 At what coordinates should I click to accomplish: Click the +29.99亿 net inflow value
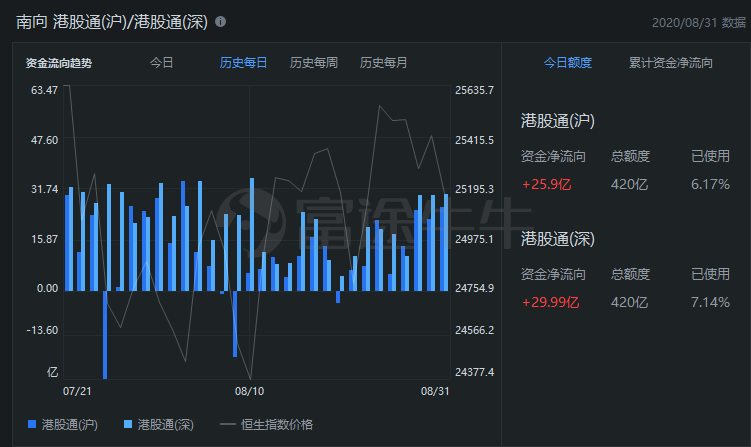tap(550, 302)
